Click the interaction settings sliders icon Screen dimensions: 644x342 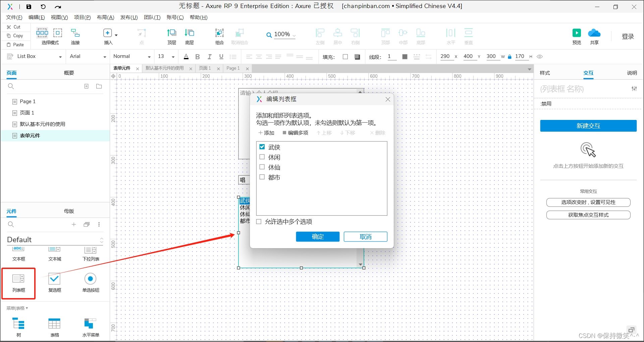pyautogui.click(x=634, y=88)
